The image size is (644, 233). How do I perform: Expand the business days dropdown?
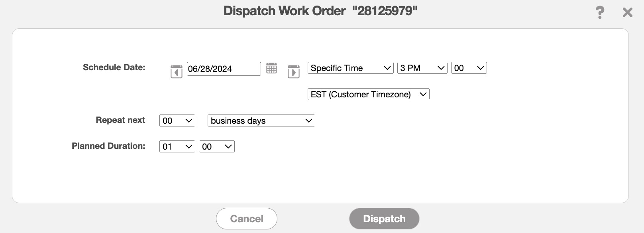click(x=261, y=120)
